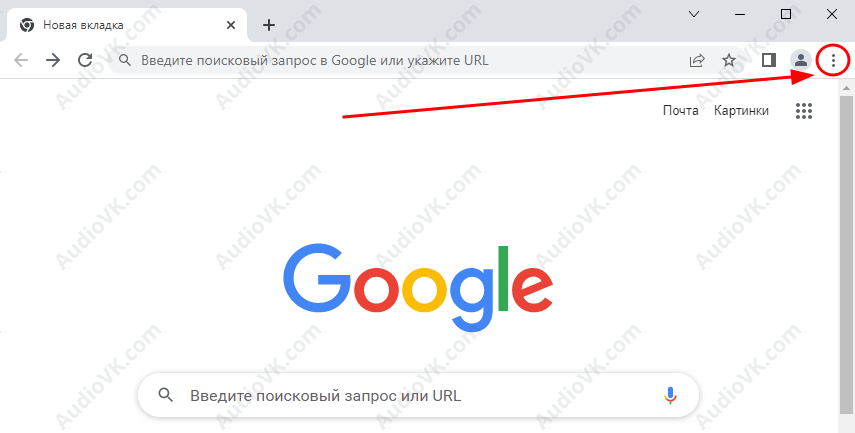Viewport: 855px width, 433px height.
Task: Go back with left arrow
Action: point(21,60)
